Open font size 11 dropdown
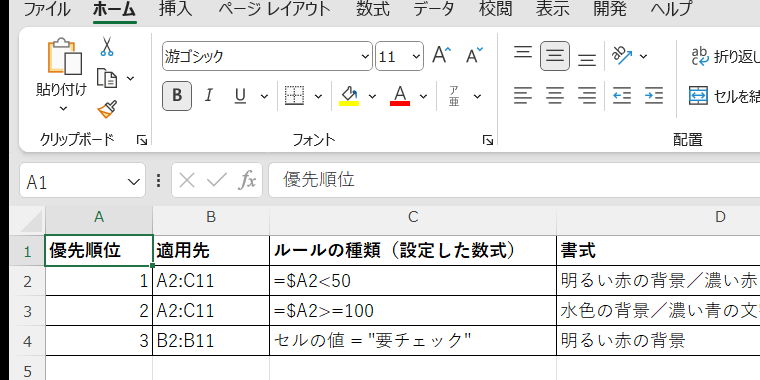 (x=416, y=56)
